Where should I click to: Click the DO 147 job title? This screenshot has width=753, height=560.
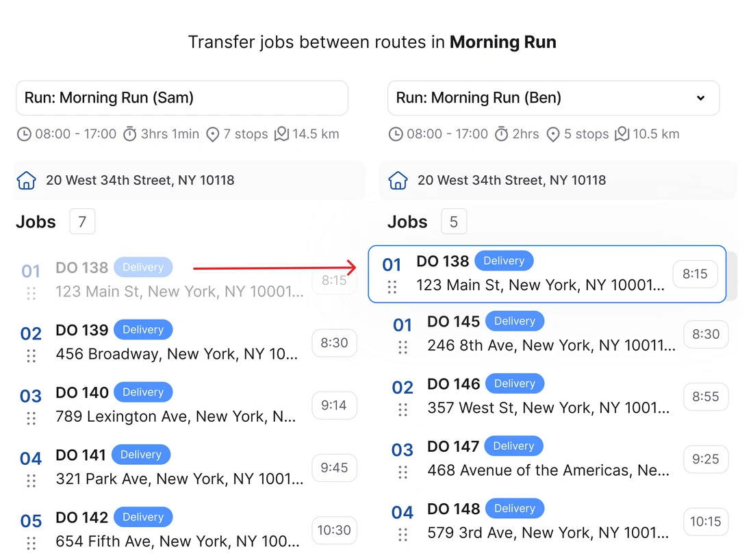click(x=453, y=446)
